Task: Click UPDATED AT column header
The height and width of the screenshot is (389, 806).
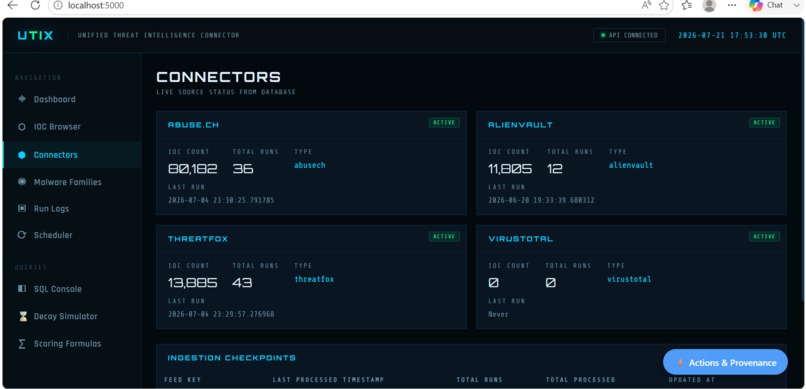Action: [x=691, y=380]
